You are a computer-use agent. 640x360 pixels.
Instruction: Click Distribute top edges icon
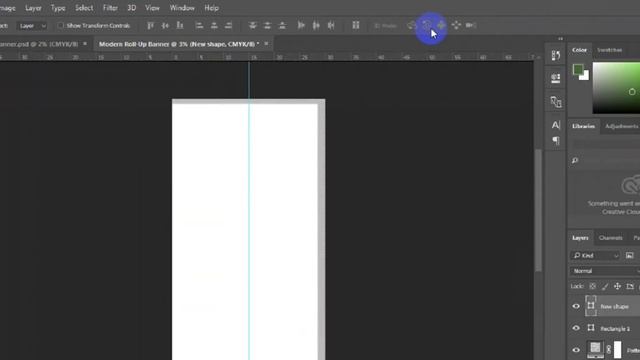253,25
